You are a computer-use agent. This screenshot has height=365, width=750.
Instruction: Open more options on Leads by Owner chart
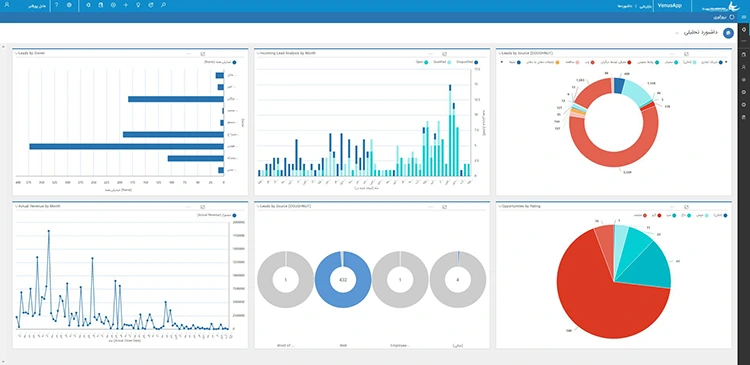pos(188,54)
